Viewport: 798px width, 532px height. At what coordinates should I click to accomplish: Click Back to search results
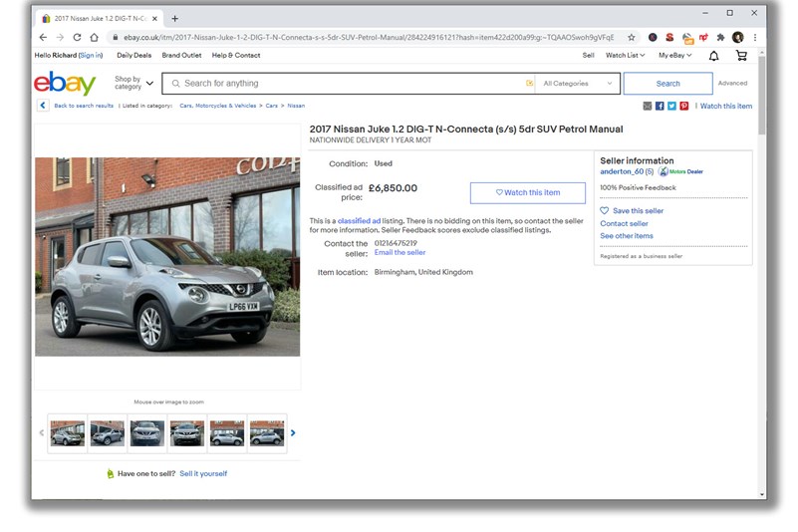84,106
